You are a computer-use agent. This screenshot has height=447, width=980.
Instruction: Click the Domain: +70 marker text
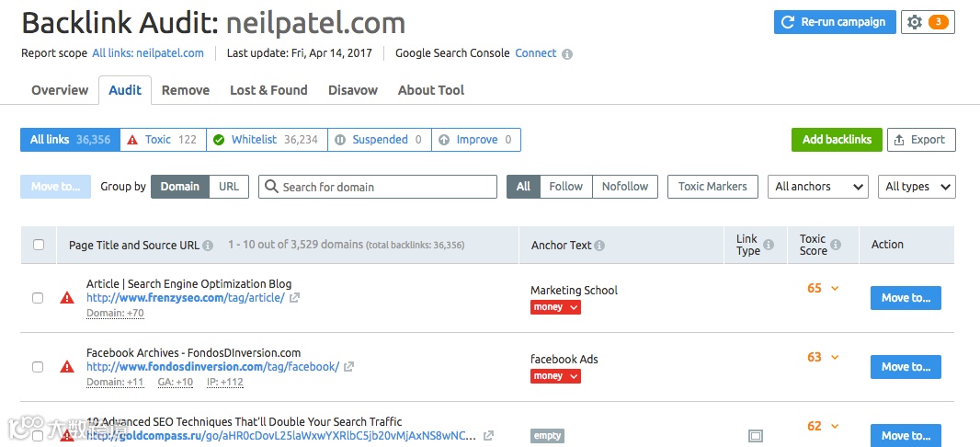116,314
